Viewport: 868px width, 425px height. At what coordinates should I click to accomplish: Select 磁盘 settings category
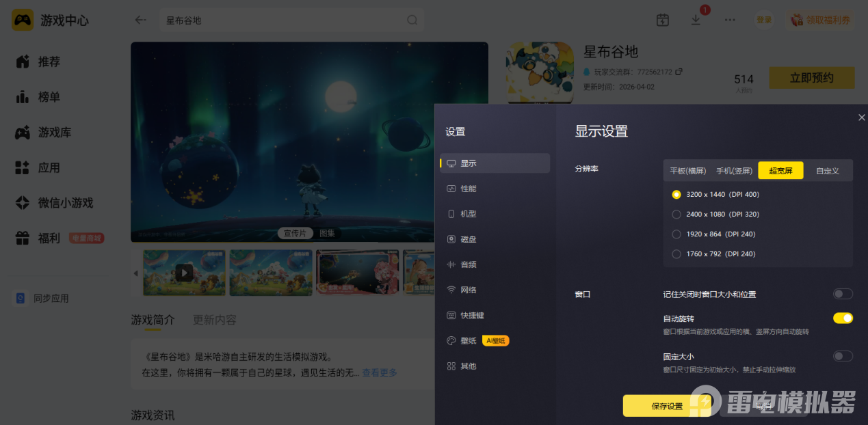[x=495, y=239]
